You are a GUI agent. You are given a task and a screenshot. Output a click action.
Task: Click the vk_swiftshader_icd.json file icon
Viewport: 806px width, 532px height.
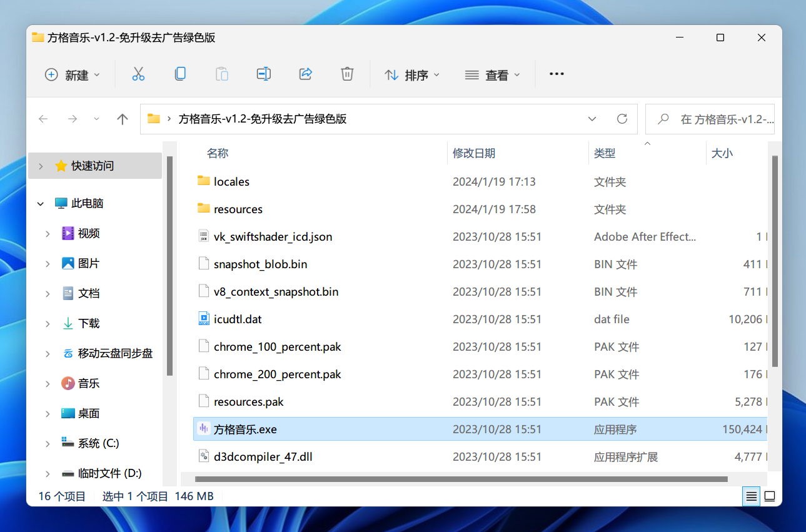(x=203, y=236)
